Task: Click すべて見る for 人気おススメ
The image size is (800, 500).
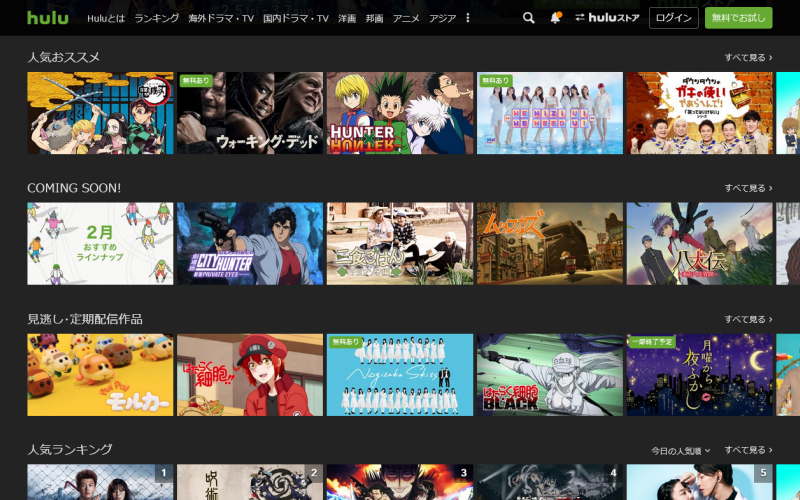Action: pyautogui.click(x=748, y=58)
